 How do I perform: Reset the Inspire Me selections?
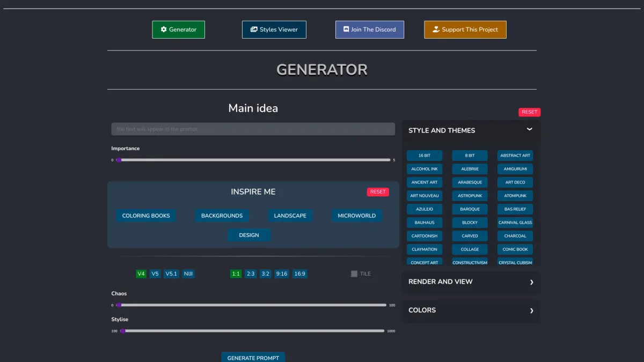click(378, 192)
